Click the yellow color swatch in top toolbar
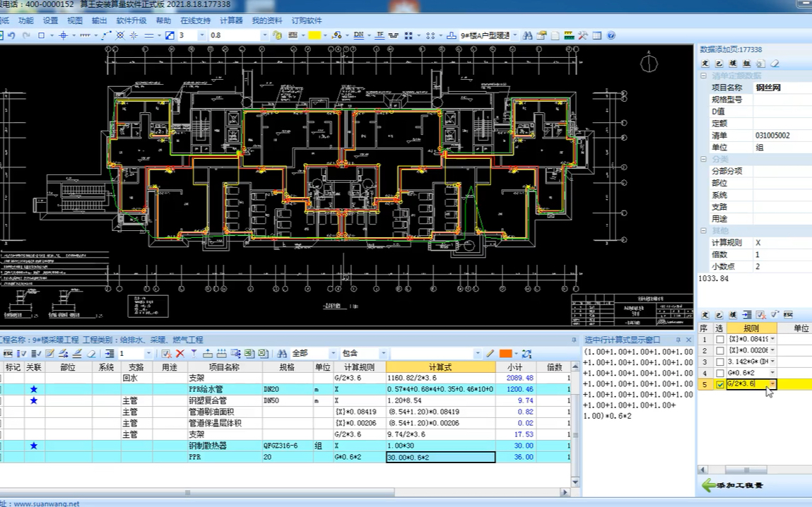Image resolution: width=812 pixels, height=507 pixels. pyautogui.click(x=314, y=36)
